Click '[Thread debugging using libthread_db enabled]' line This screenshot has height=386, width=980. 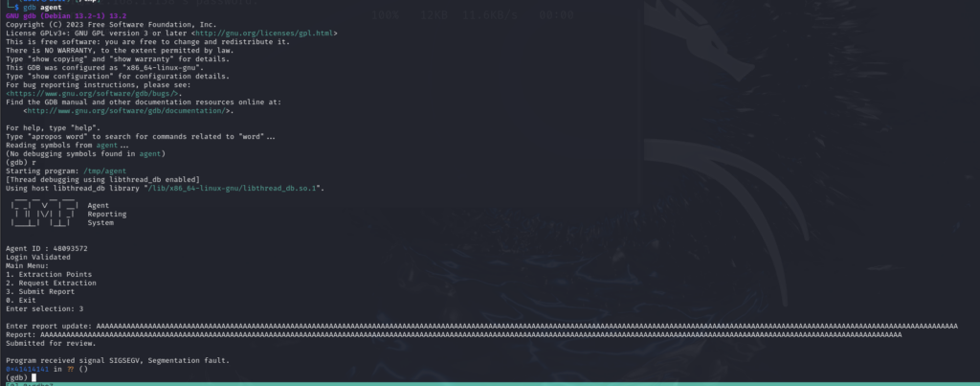coord(102,179)
